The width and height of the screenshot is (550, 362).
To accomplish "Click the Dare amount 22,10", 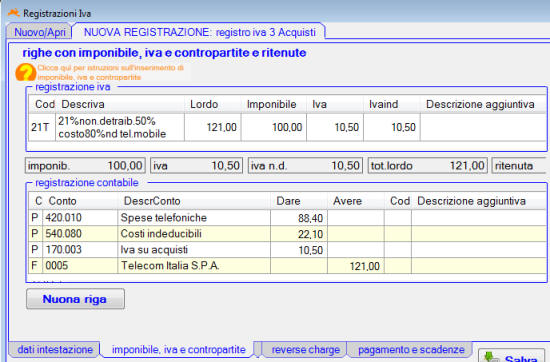I will click(x=299, y=234).
